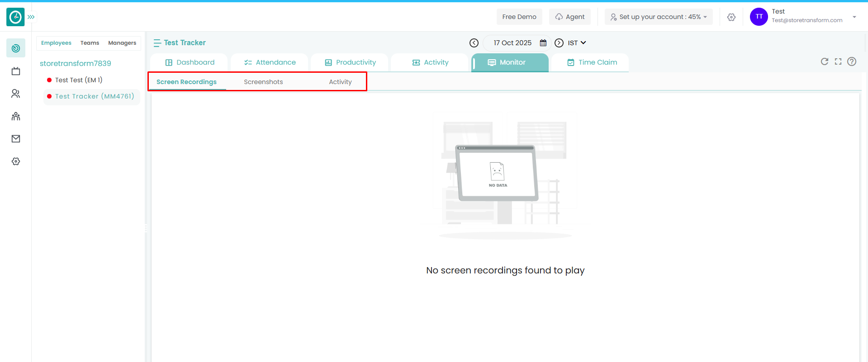Click the Test@storetransform.com email text
This screenshot has height=362, width=868.
(807, 20)
